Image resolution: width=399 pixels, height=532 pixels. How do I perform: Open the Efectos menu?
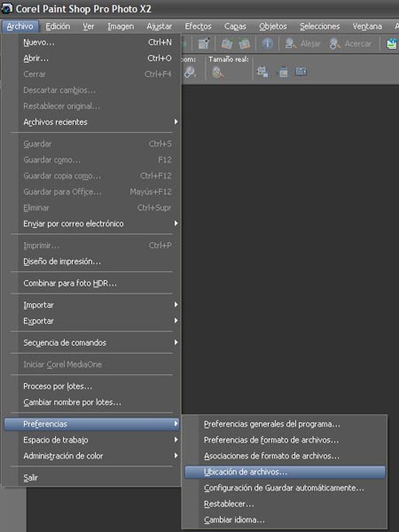(198, 26)
